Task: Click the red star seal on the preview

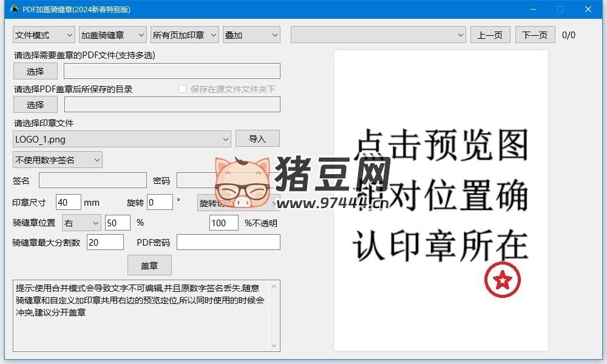Action: click(x=502, y=280)
